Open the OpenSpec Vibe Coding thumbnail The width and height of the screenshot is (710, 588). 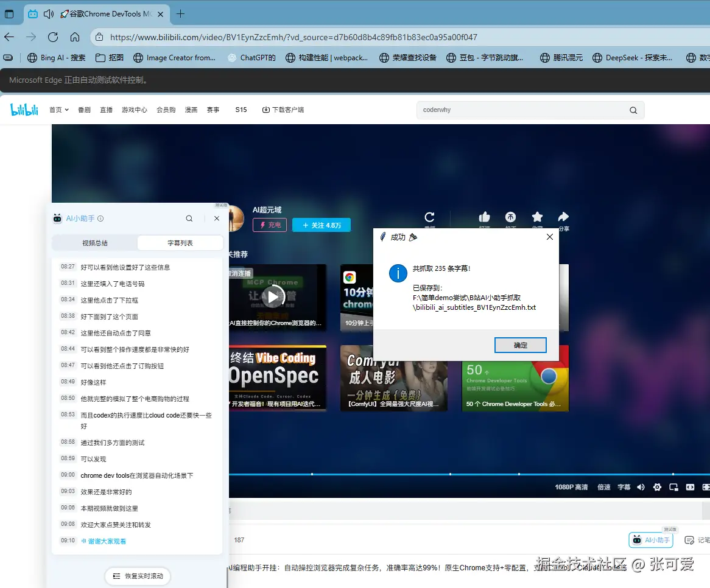point(278,379)
